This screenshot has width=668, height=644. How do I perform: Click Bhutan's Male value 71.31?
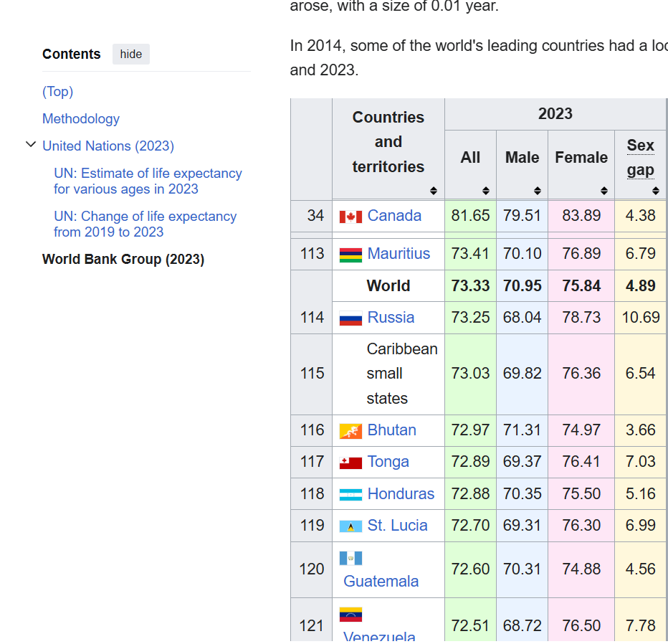(522, 430)
